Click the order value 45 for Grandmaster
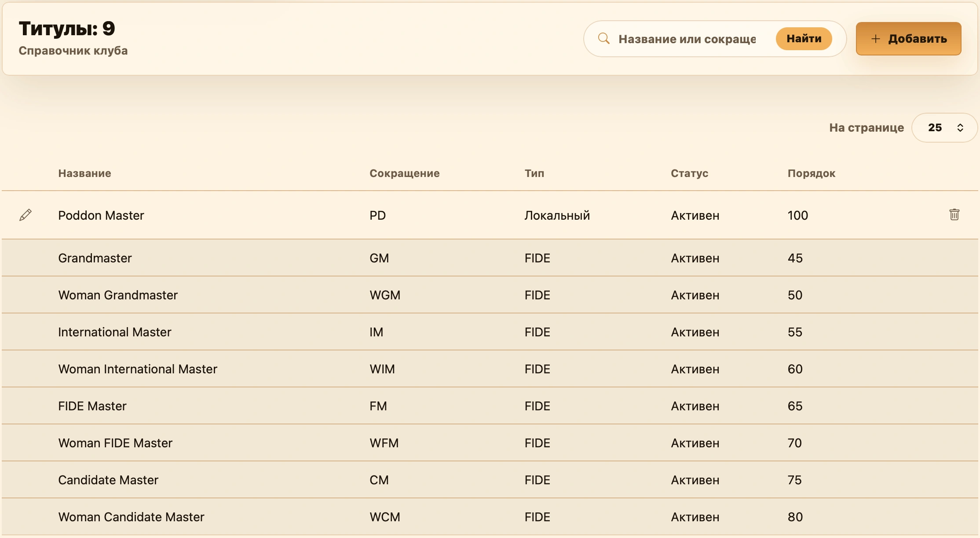This screenshot has width=980, height=538. 795,258
